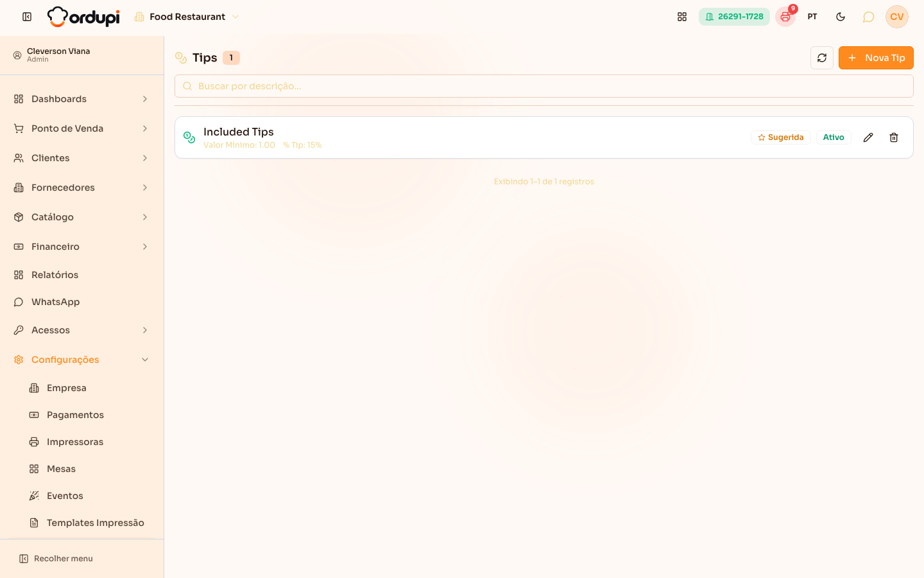Screen dimensions: 924x578
Task: Refresh the Tips list
Action: pos(822,58)
